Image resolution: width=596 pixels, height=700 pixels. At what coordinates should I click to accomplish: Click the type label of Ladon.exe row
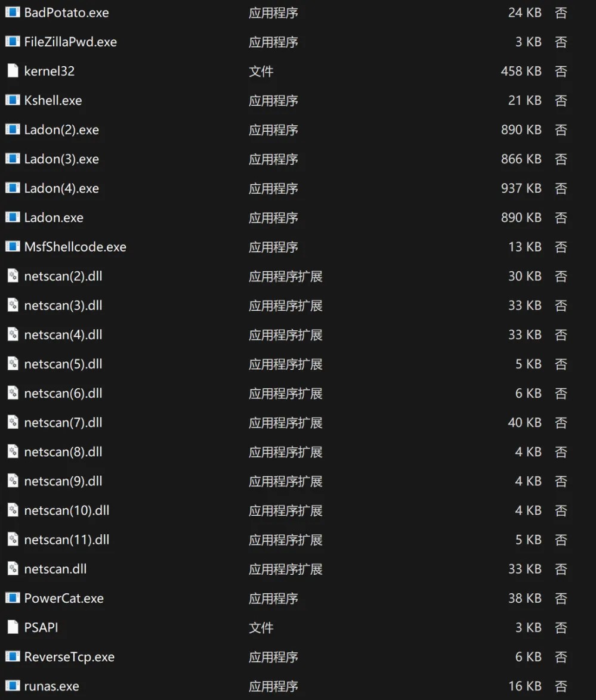(273, 218)
